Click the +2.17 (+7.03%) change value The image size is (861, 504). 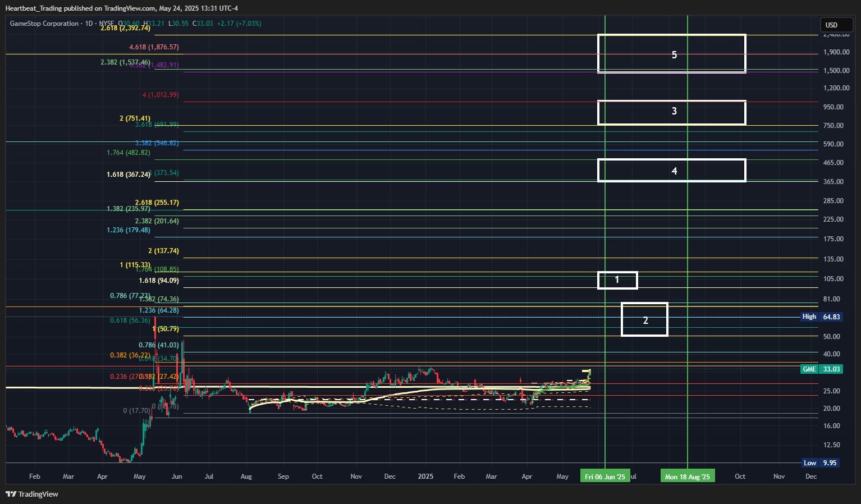239,24
